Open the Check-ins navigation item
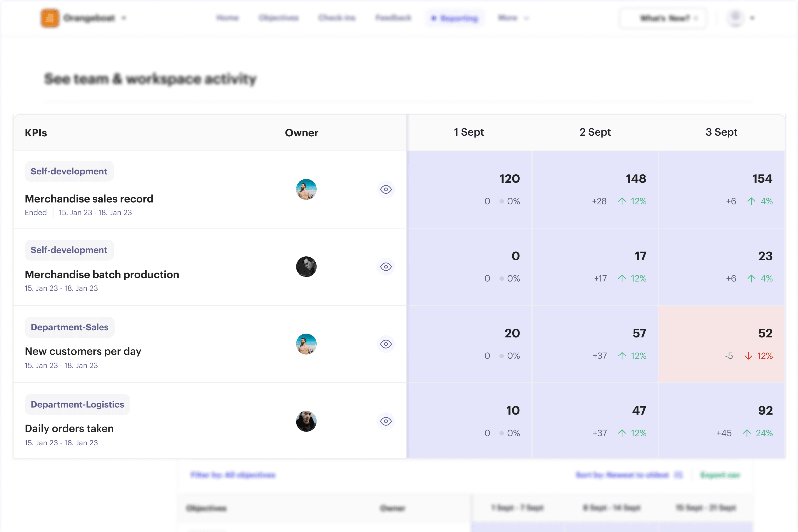Image resolution: width=798 pixels, height=532 pixels. (337, 18)
